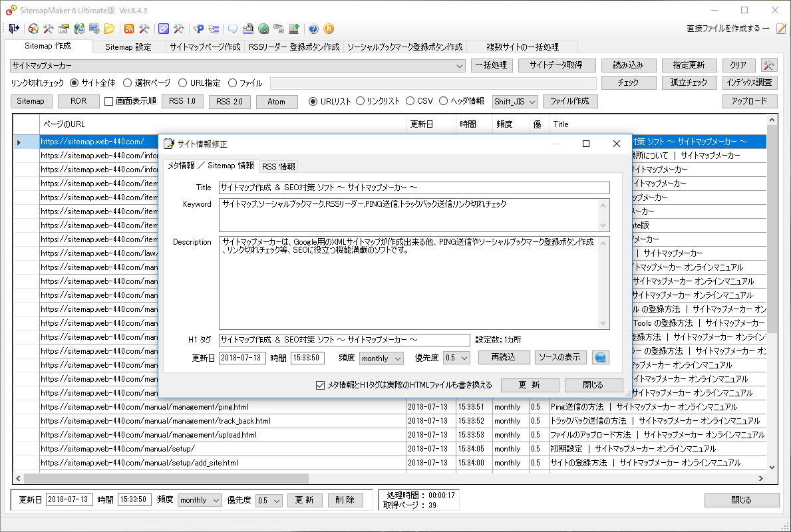The image size is (791, 532).
Task: Open the bottom bar 優先度 0.5 dropdown
Action: (x=277, y=500)
